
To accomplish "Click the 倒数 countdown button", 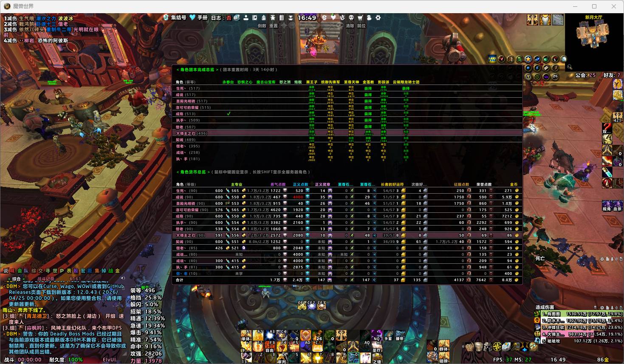I will [x=262, y=25].
